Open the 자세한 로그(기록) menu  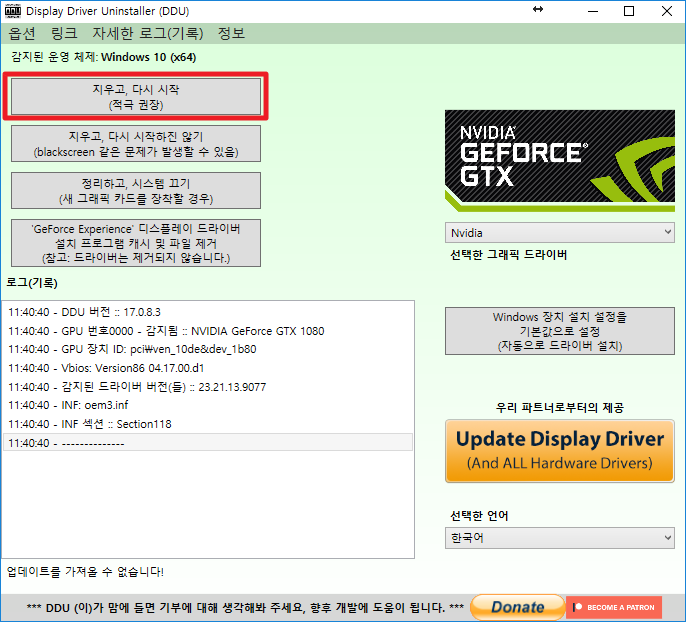pyautogui.click(x=147, y=33)
